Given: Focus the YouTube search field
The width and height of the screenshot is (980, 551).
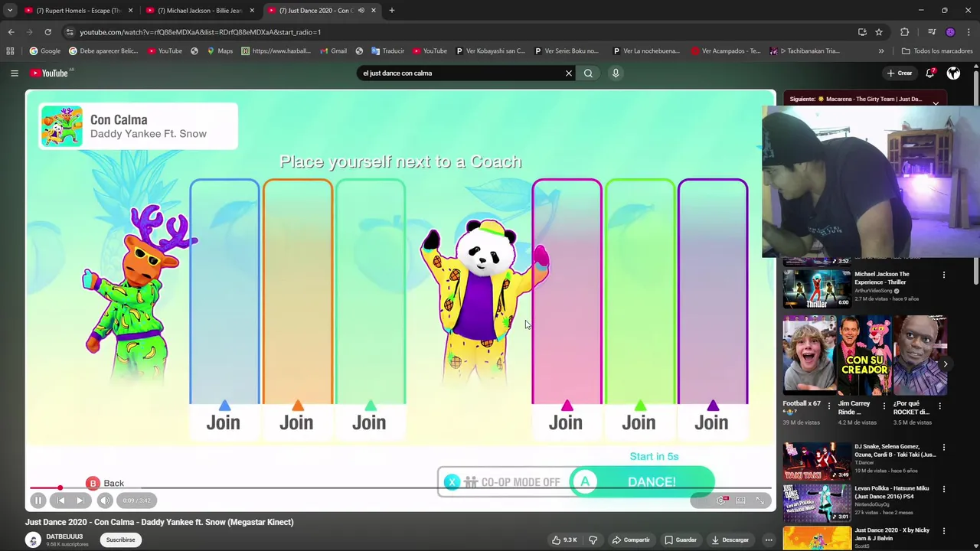Looking at the screenshot, I should pyautogui.click(x=459, y=73).
